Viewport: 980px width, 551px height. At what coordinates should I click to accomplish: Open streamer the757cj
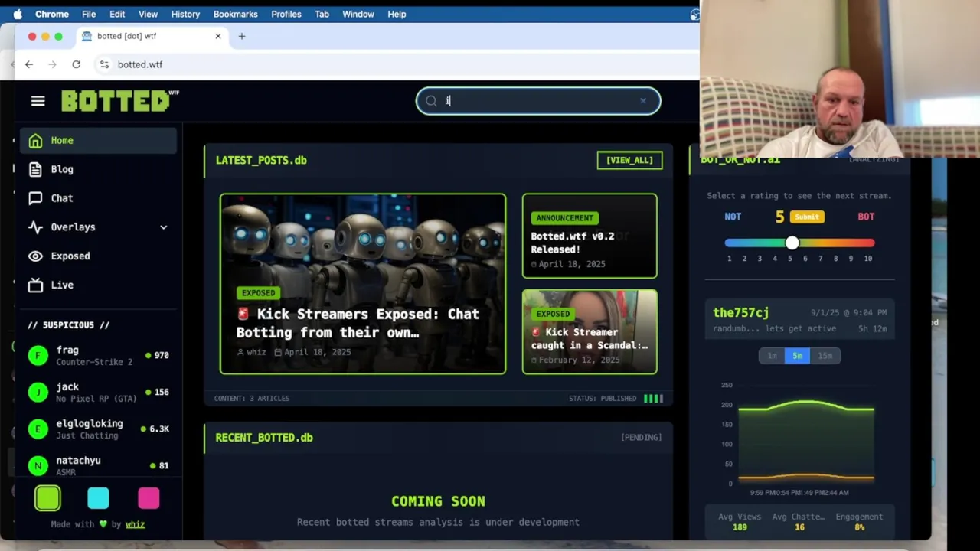(741, 312)
